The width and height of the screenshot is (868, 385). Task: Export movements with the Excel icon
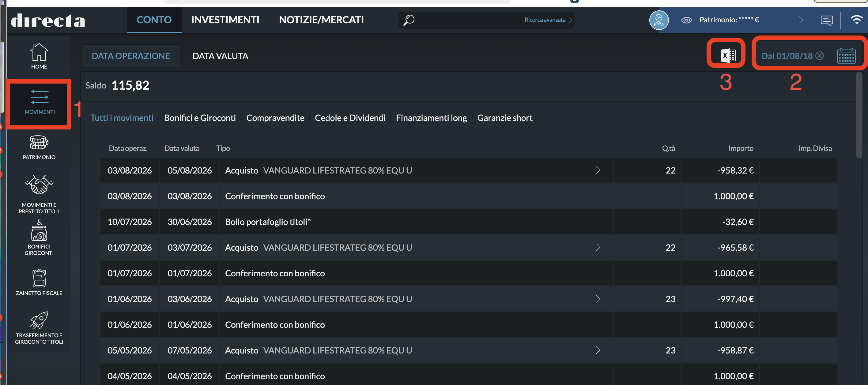727,55
